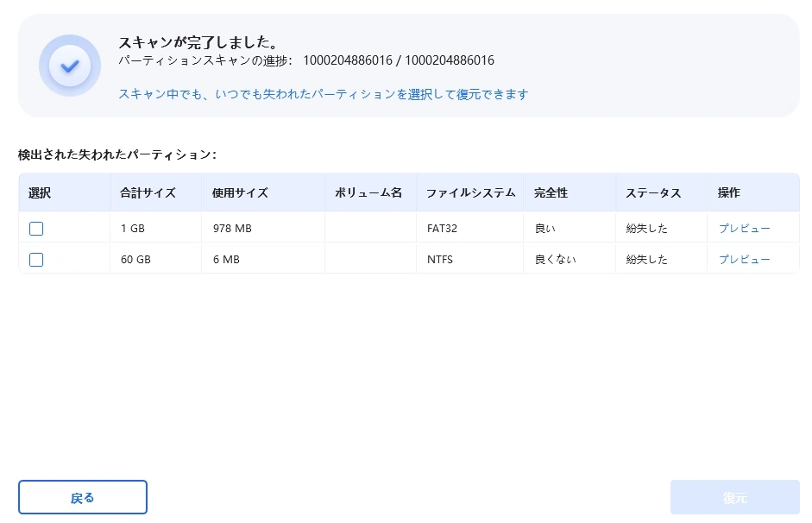Open プレビュー for the NTFS partition
Viewport: 812px width, 523px height.
pos(744,260)
